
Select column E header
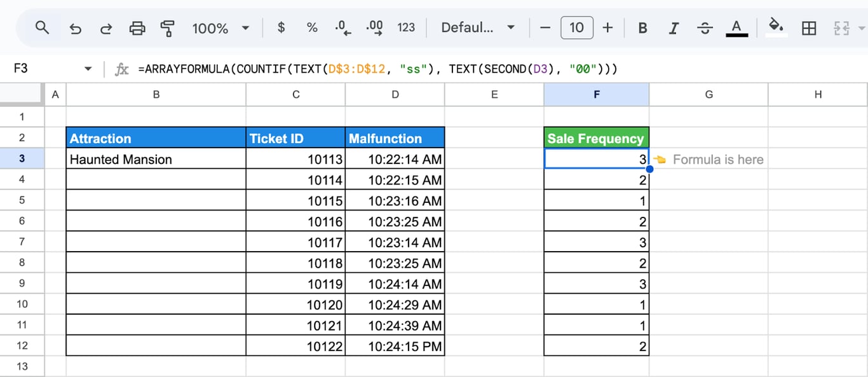point(494,94)
